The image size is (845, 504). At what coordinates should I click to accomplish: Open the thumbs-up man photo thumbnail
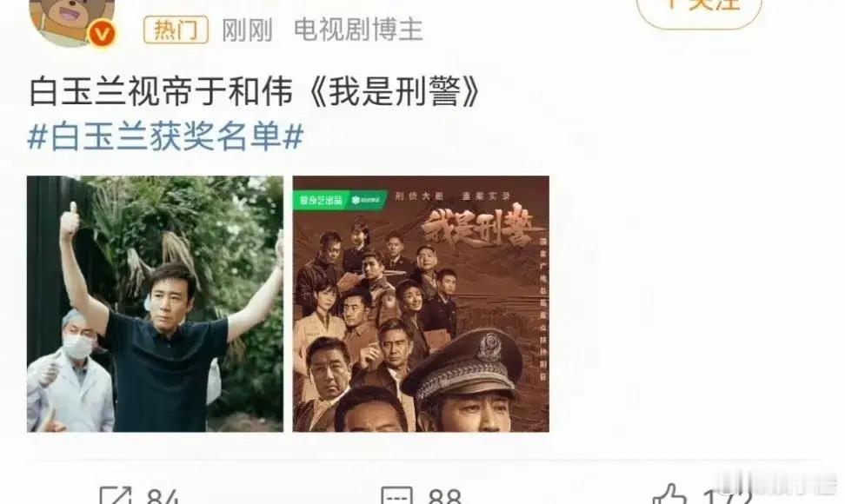(156, 303)
